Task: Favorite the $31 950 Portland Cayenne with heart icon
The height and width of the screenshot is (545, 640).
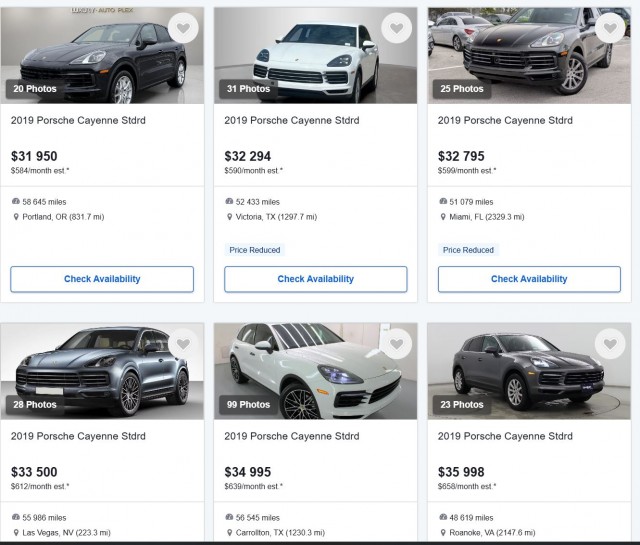Action: pos(183,28)
